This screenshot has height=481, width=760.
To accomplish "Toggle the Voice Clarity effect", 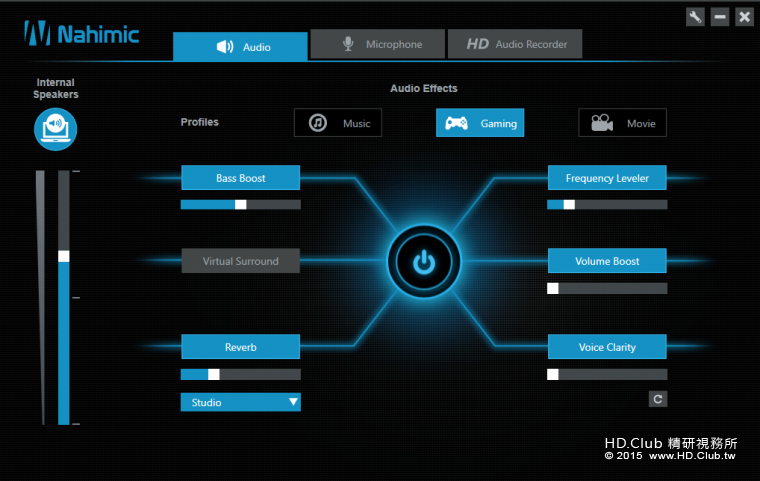I will point(607,347).
